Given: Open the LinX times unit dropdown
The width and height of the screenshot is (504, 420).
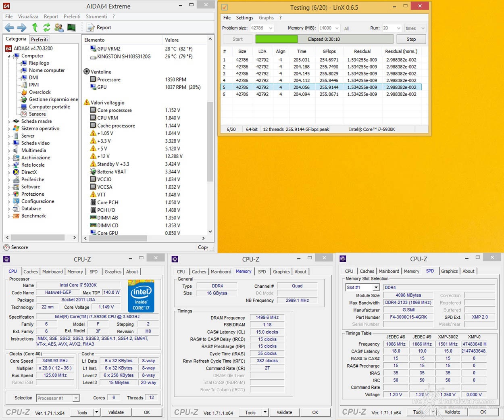Looking at the screenshot, I should (423, 28).
